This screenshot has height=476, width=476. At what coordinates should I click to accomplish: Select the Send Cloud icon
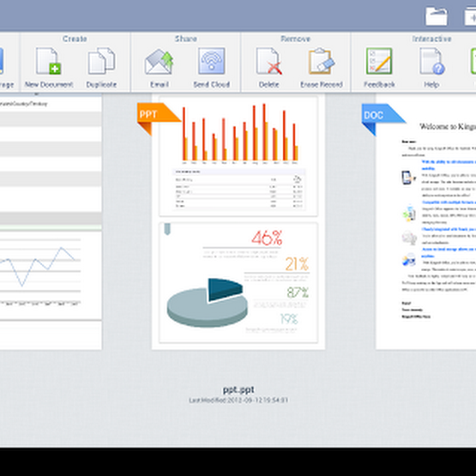point(212,61)
